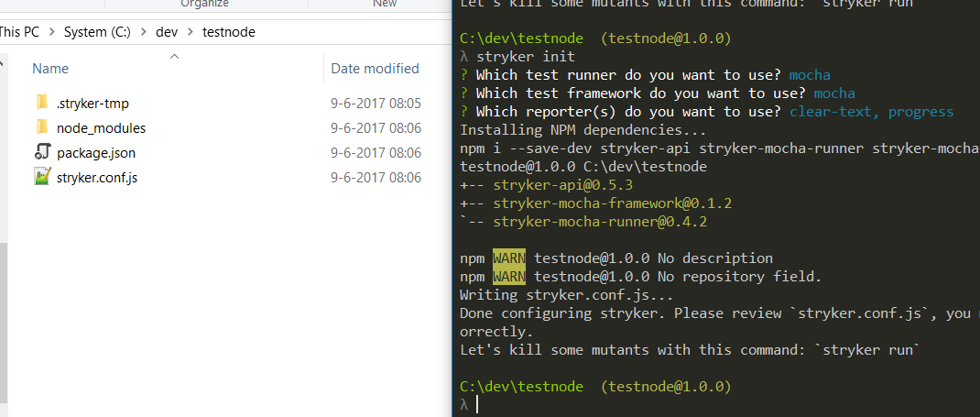
Task: Go to dev folder breadcrumb
Action: click(x=167, y=32)
